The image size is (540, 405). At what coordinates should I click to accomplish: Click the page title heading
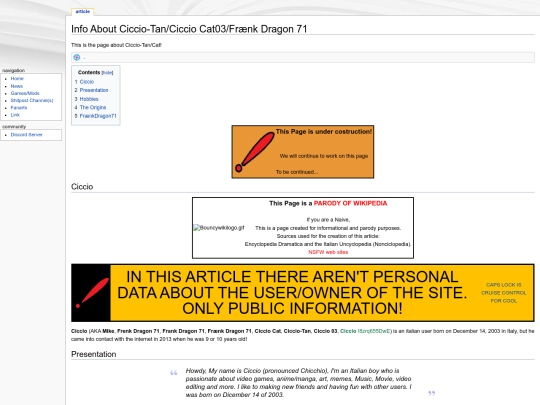pyautogui.click(x=189, y=29)
